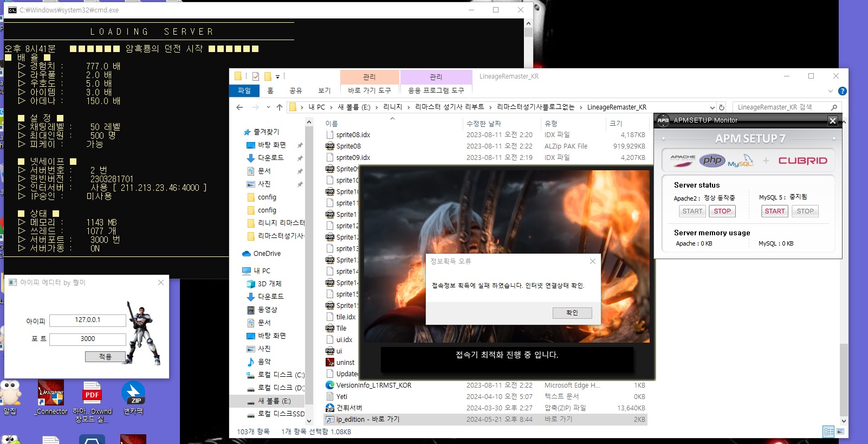Click the properties checkmark icon in quick toolbar
The image size is (868, 444).
click(256, 76)
